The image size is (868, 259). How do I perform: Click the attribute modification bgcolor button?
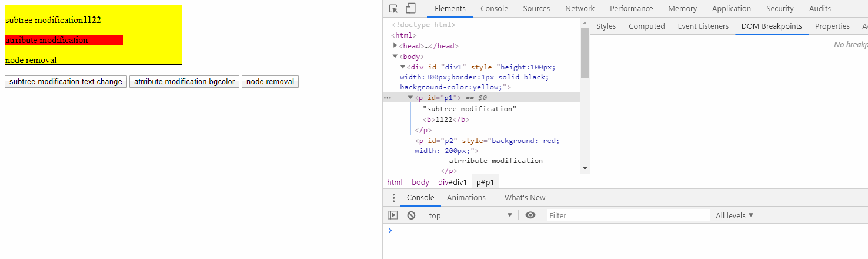tap(184, 82)
